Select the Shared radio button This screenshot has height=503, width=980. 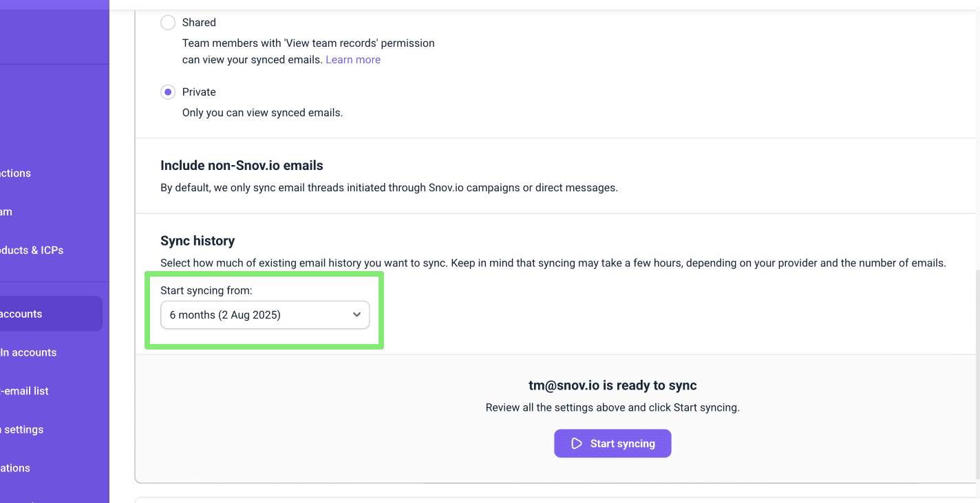tap(168, 23)
